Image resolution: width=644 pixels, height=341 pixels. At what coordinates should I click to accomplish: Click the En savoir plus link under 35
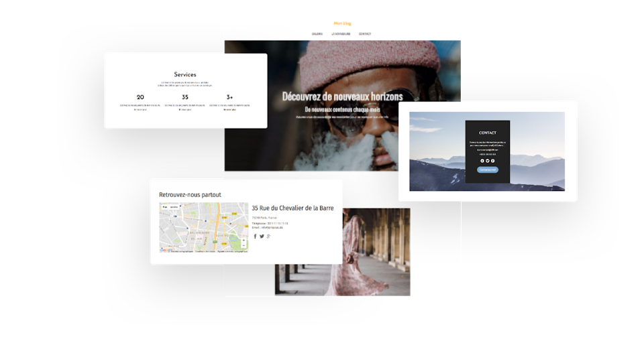tap(185, 110)
